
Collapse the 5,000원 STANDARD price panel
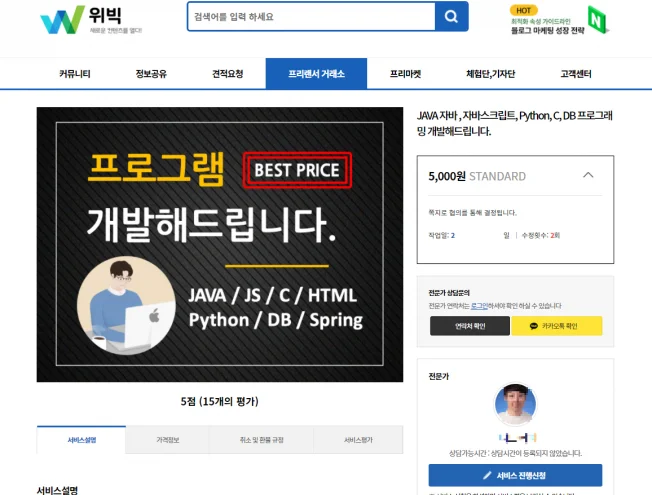[x=588, y=175]
